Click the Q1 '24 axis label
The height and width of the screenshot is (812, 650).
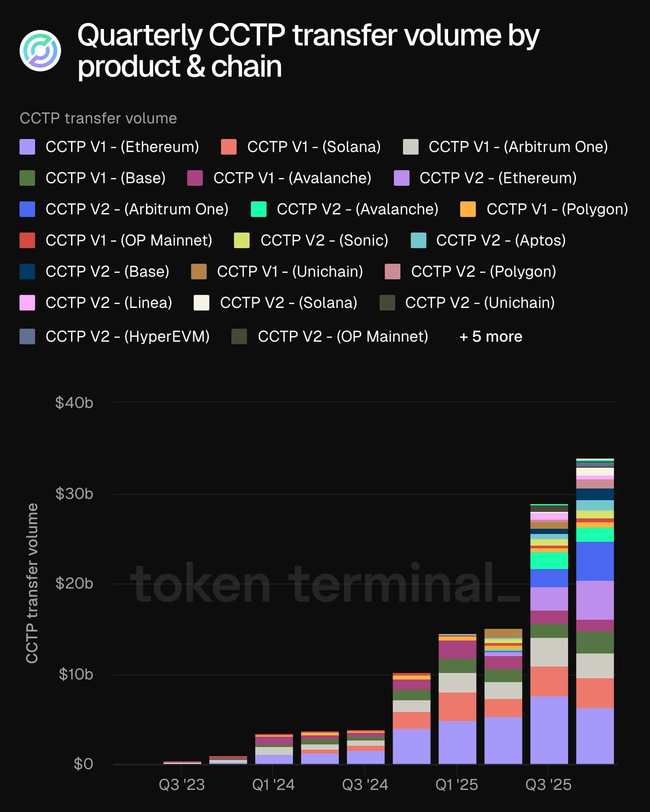273,785
